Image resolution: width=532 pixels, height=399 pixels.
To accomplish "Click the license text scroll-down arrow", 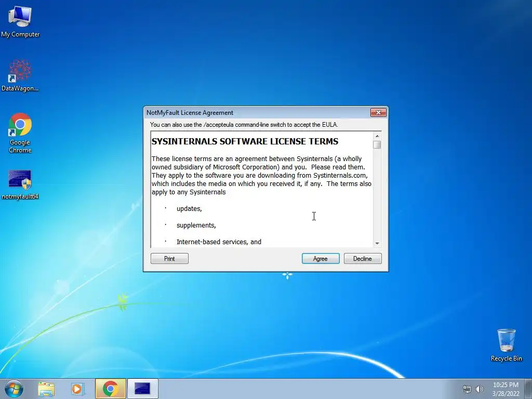I will (377, 243).
